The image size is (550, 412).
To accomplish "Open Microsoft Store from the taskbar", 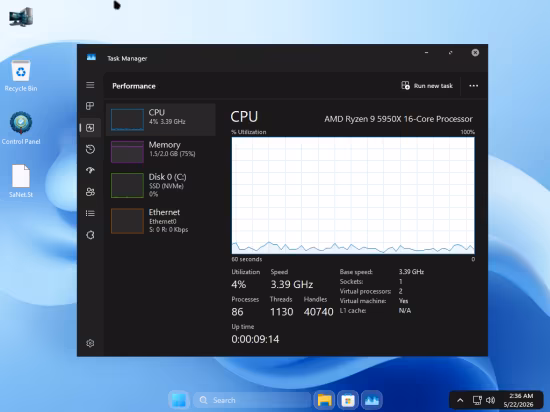I will 348,400.
